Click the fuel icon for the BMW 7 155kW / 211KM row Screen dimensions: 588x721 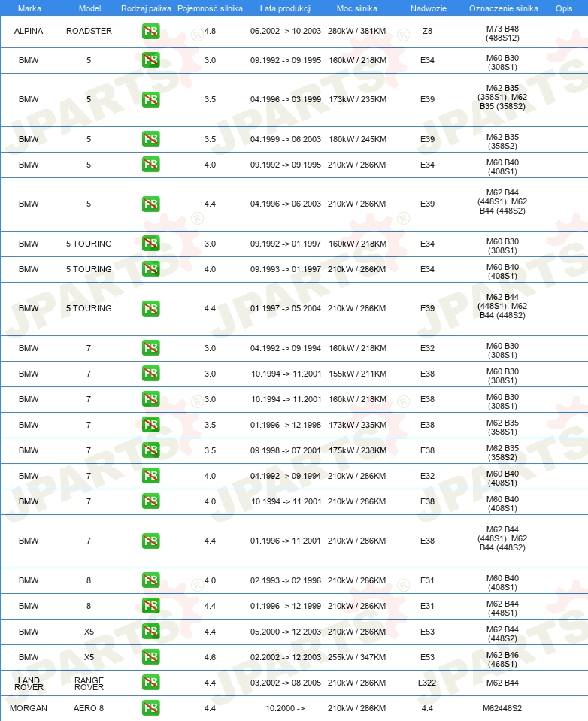coord(151,374)
